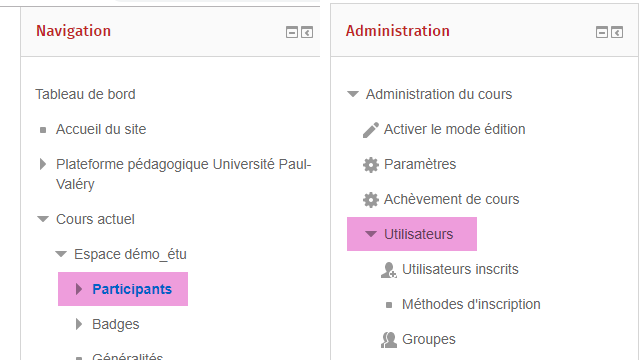
Task: Collapse the Espace démo_étu node arrow
Action: point(61,254)
